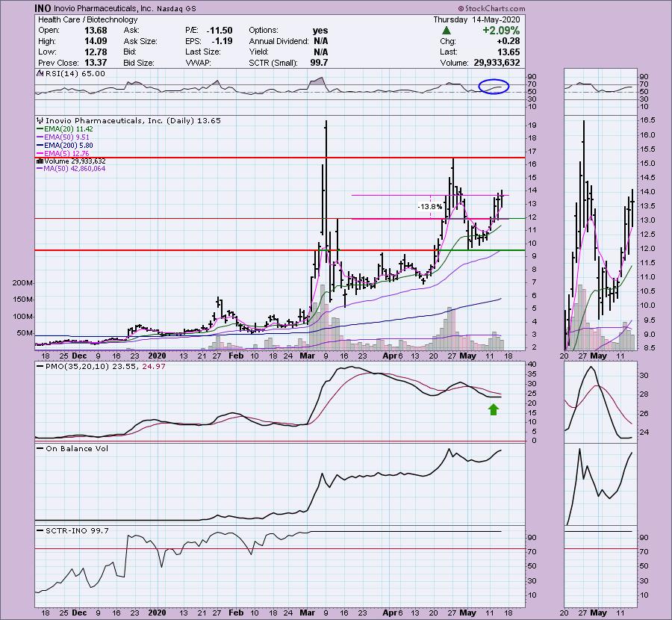Screen dimensions: 672x620
Task: Click the -13.8% drawdown annotation label
Action: pyautogui.click(x=430, y=207)
